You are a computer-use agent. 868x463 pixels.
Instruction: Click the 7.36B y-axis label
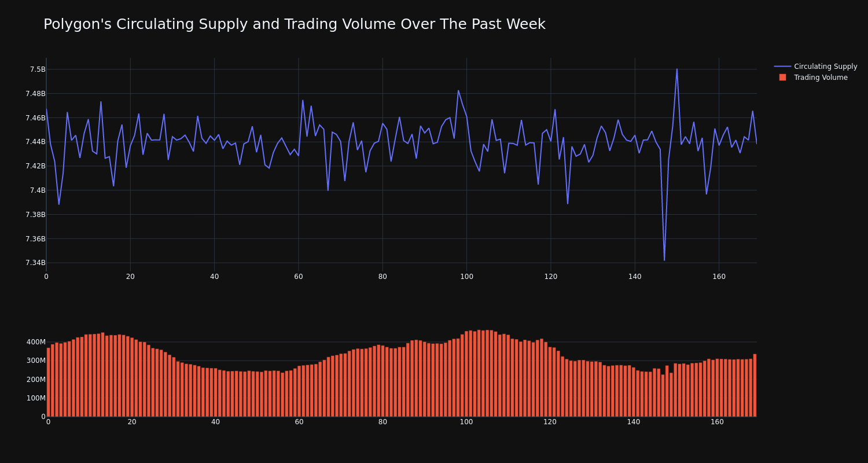coord(35,239)
